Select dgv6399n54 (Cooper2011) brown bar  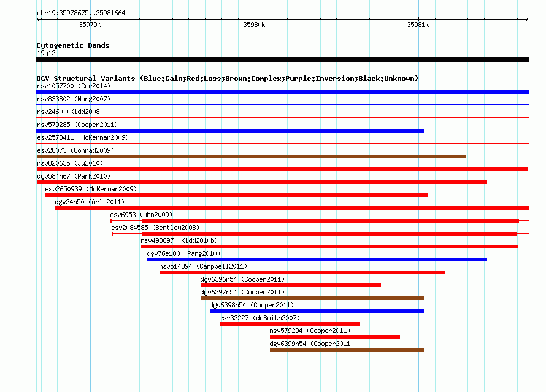point(347,350)
